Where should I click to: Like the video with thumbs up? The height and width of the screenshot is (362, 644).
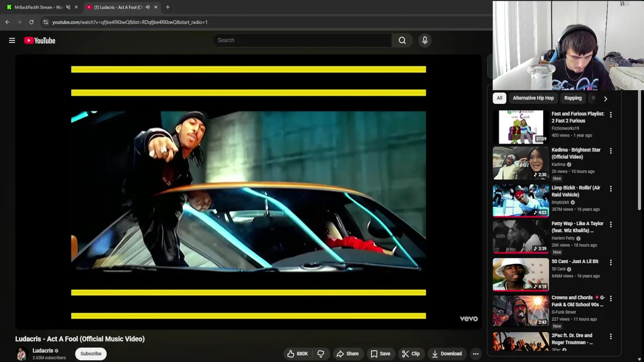[297, 353]
